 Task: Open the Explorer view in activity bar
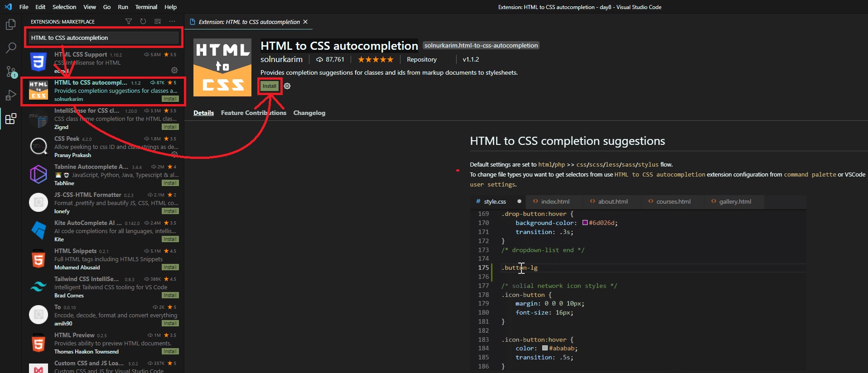(11, 24)
